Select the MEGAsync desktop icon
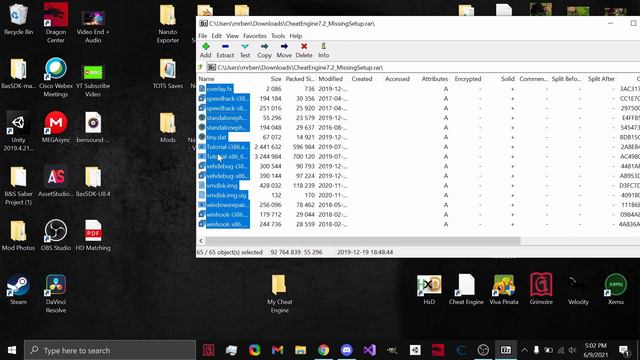640x360 pixels. point(56,127)
